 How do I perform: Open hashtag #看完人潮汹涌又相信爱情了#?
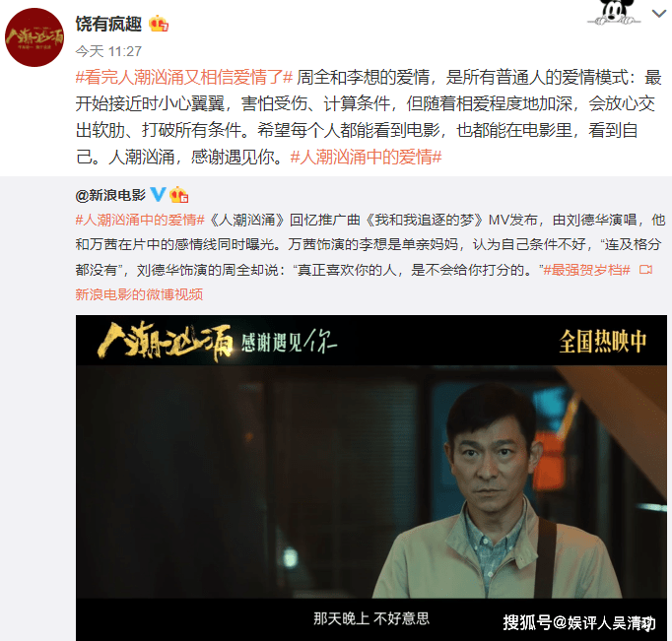[184, 77]
